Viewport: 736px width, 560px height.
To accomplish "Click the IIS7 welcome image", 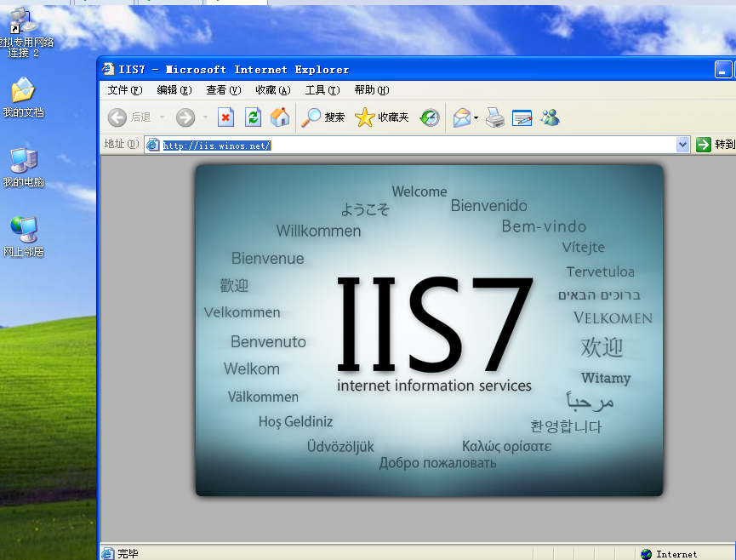I will pos(429,330).
